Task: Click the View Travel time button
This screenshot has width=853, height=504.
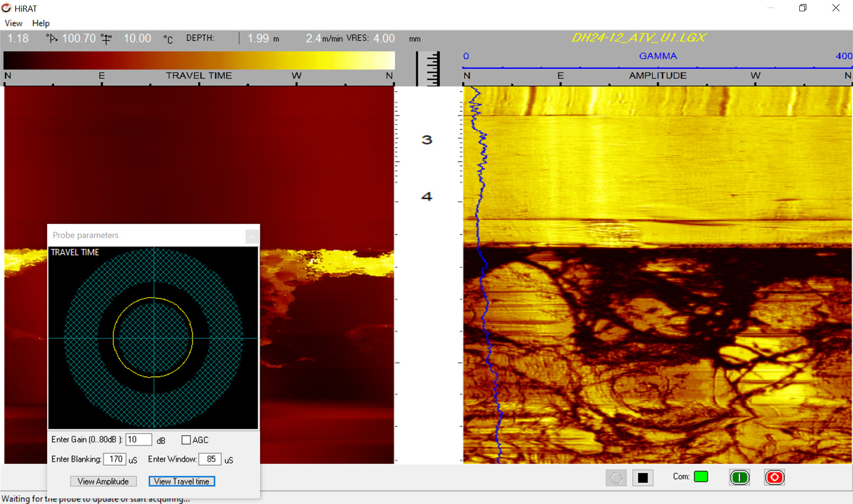Action: coord(181,482)
